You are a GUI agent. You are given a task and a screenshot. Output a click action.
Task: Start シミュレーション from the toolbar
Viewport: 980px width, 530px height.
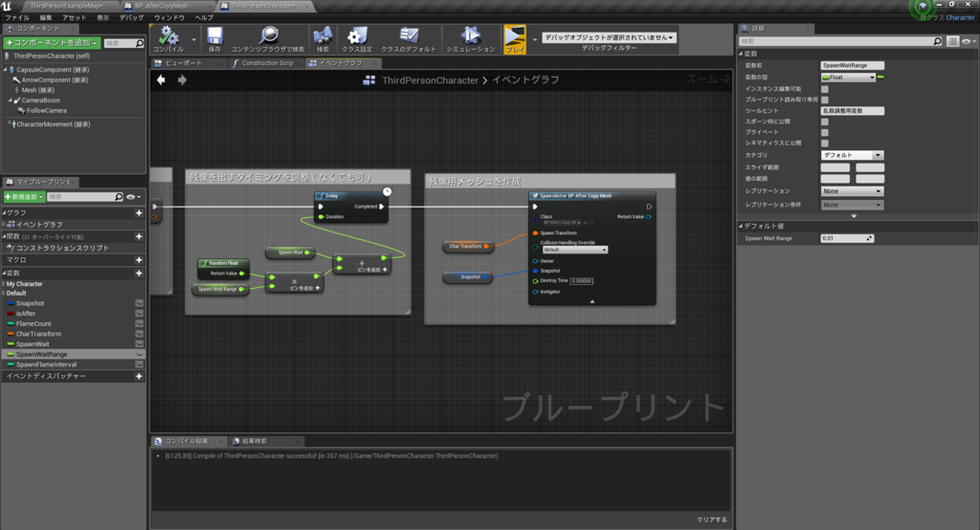pyautogui.click(x=470, y=39)
